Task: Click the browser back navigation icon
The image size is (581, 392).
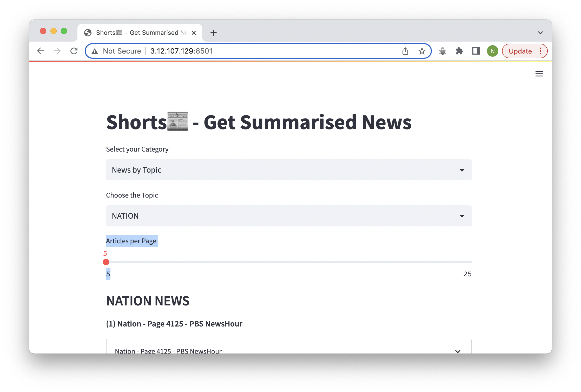Action: 40,51
